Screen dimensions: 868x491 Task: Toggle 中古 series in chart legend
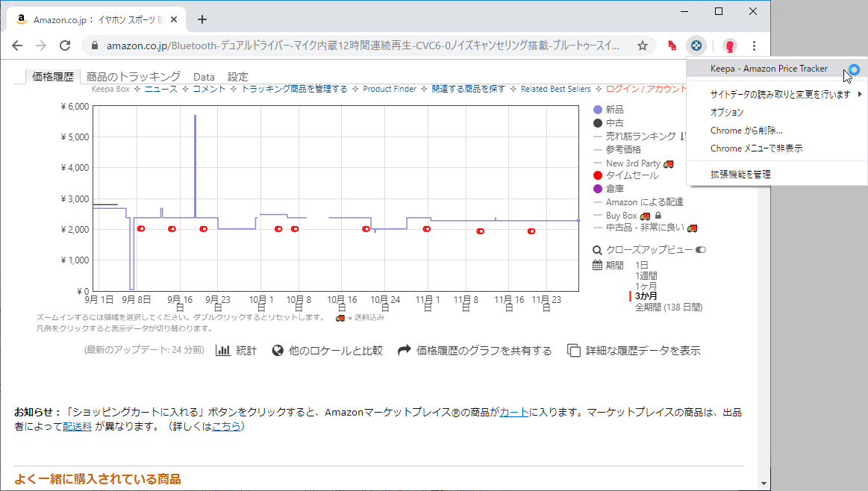(x=608, y=123)
